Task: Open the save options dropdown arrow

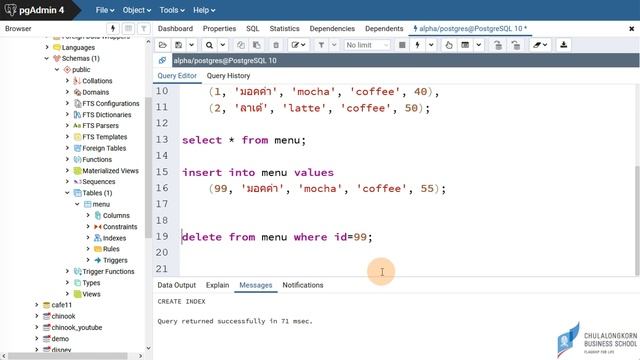Action: point(191,45)
